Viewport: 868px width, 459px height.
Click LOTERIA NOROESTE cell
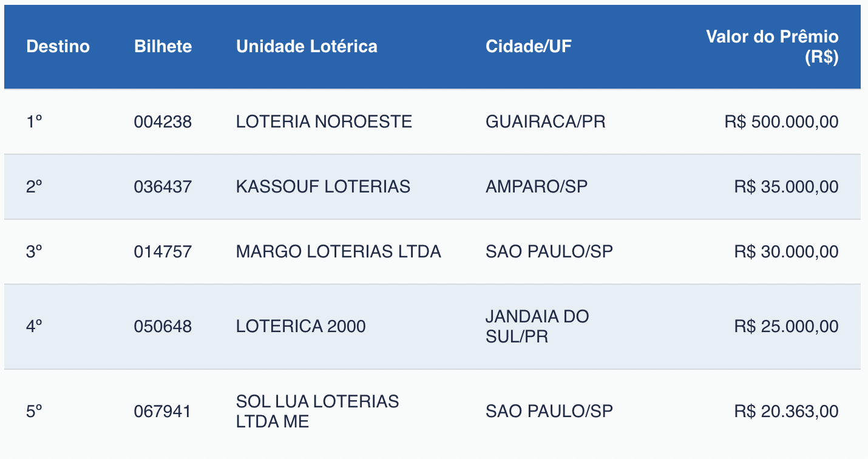point(324,122)
